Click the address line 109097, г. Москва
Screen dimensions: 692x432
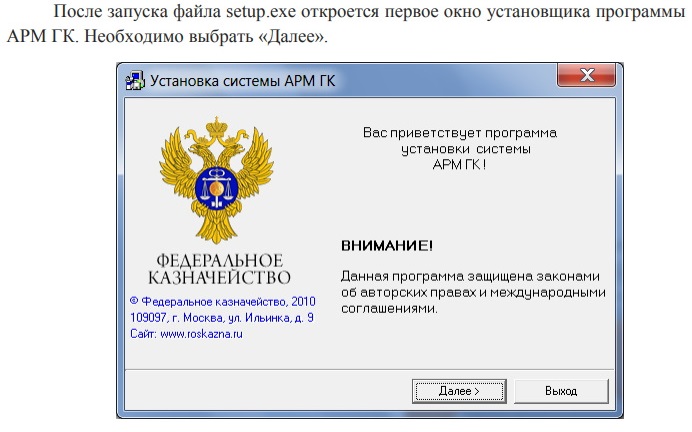point(222,318)
